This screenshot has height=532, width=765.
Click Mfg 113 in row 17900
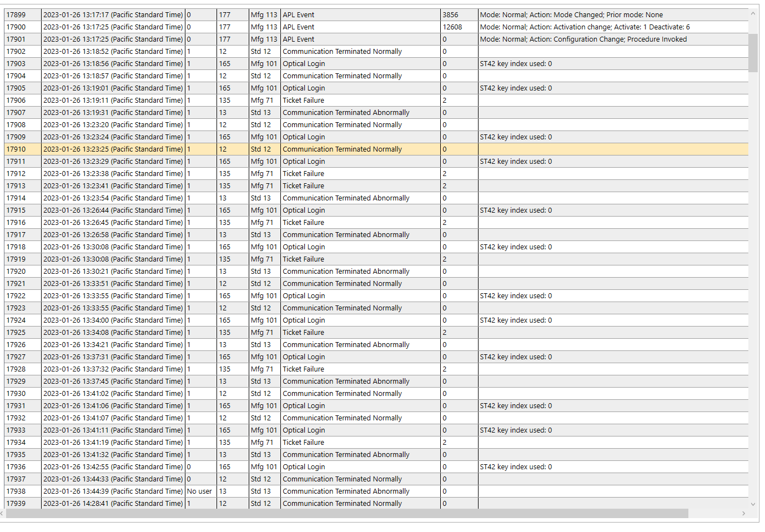264,27
